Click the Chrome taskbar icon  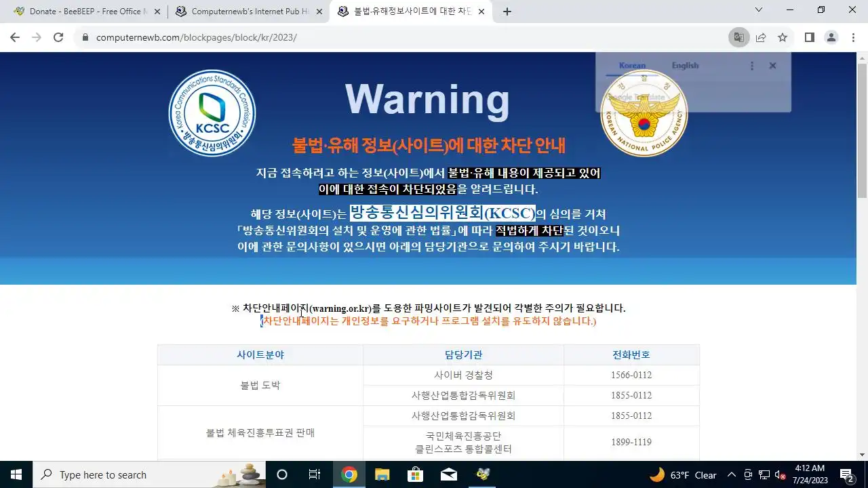[x=349, y=474]
